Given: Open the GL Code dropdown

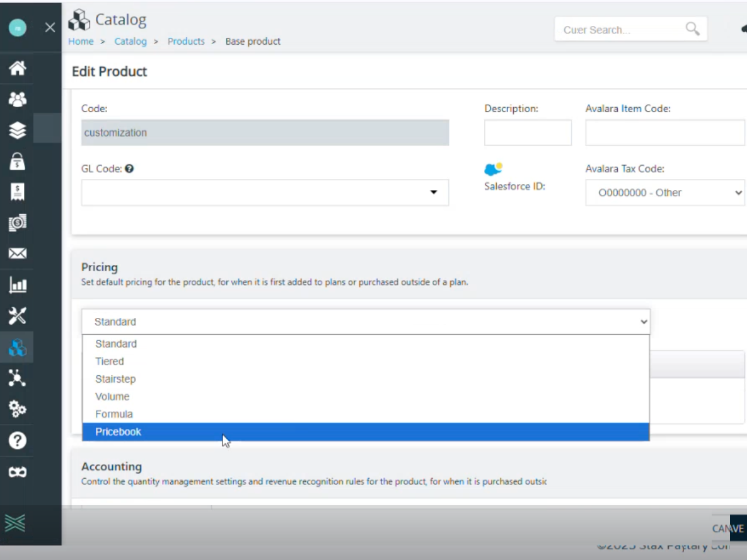Looking at the screenshot, I should click(265, 192).
